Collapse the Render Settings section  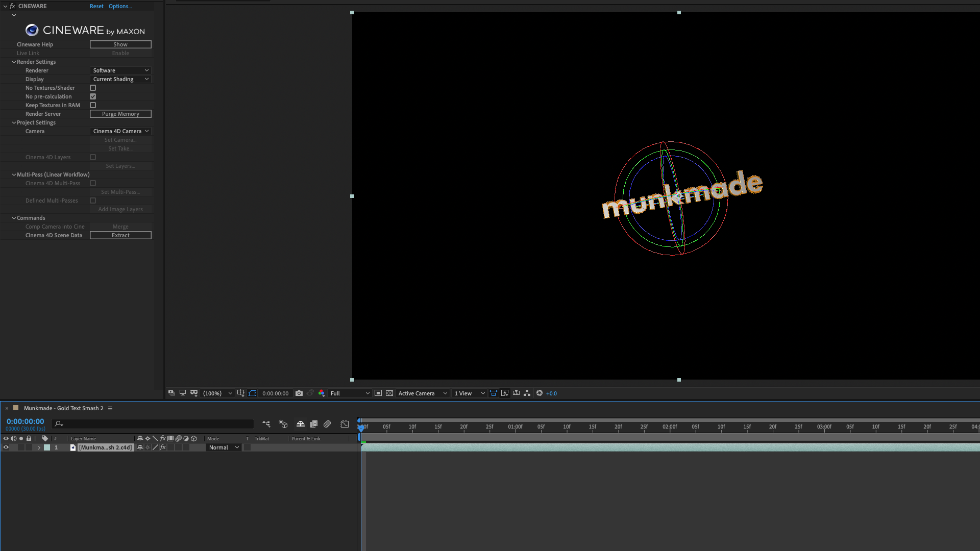pyautogui.click(x=14, y=62)
